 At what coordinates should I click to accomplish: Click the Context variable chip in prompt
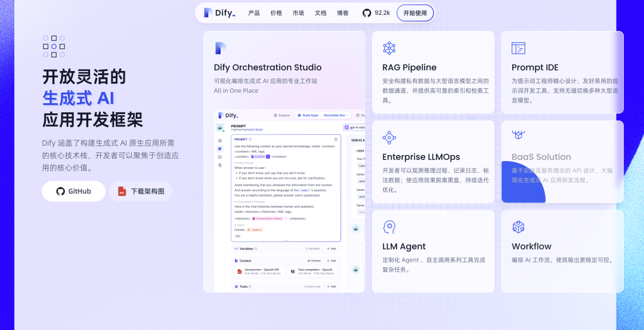pos(260,156)
